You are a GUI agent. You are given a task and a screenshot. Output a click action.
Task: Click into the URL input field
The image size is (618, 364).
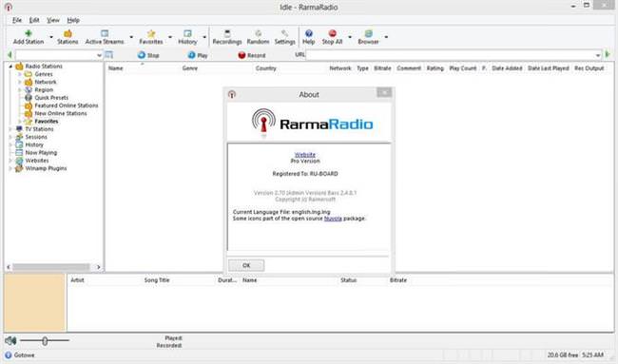pos(450,55)
